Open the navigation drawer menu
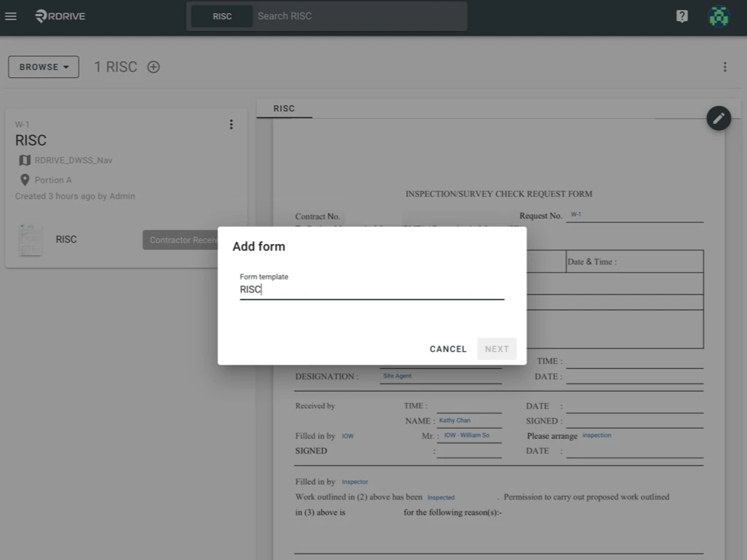 coord(10,16)
